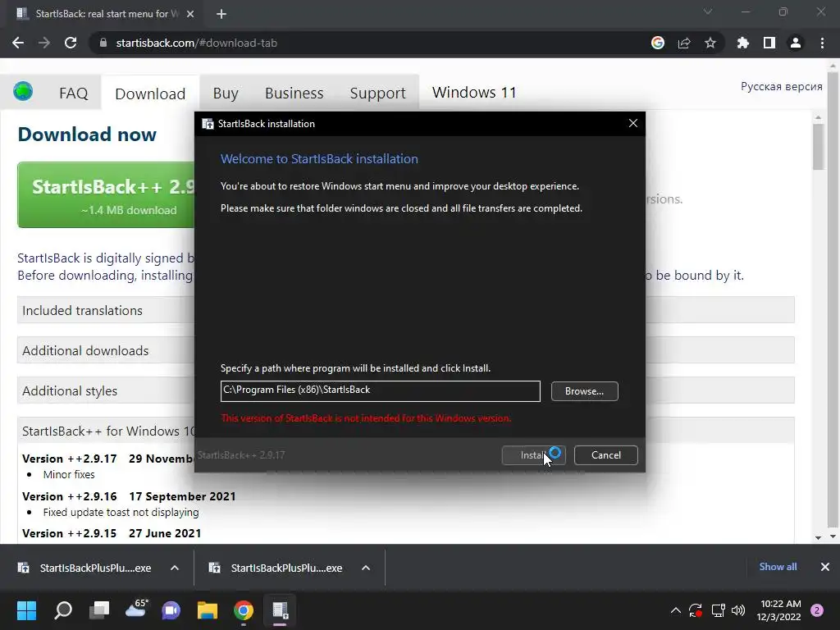This screenshot has width=840, height=630.
Task: Click the red Windows version warning text
Action: (x=366, y=418)
